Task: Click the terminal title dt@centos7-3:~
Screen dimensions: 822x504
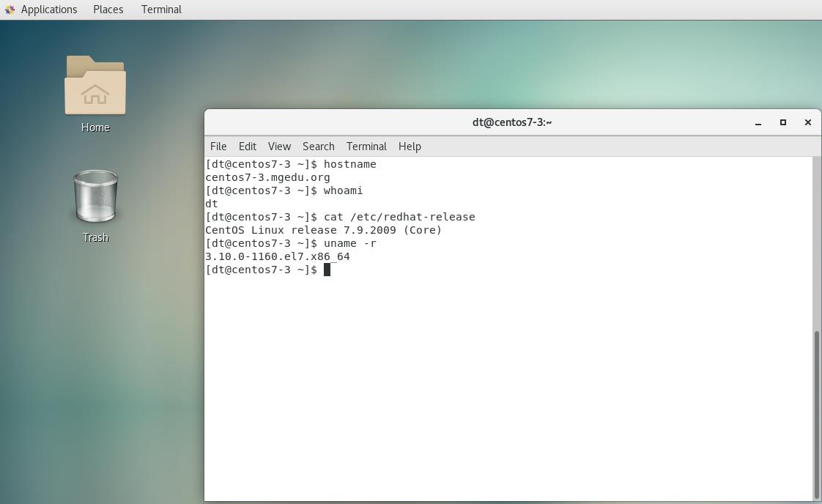Action: [x=511, y=122]
